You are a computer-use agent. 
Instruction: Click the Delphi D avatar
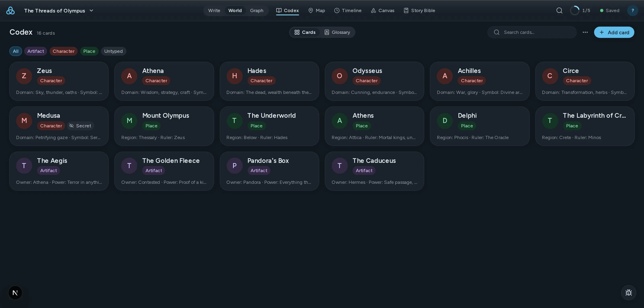pyautogui.click(x=445, y=121)
